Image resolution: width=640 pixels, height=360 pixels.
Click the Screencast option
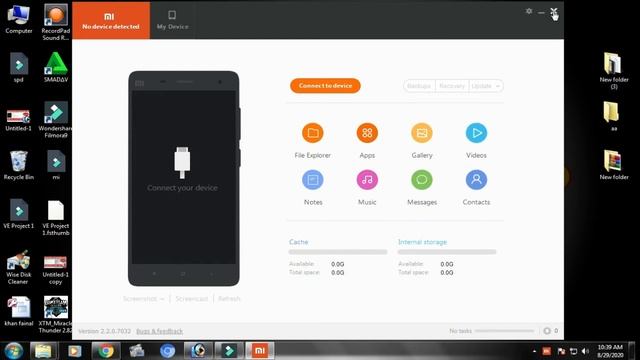[191, 299]
